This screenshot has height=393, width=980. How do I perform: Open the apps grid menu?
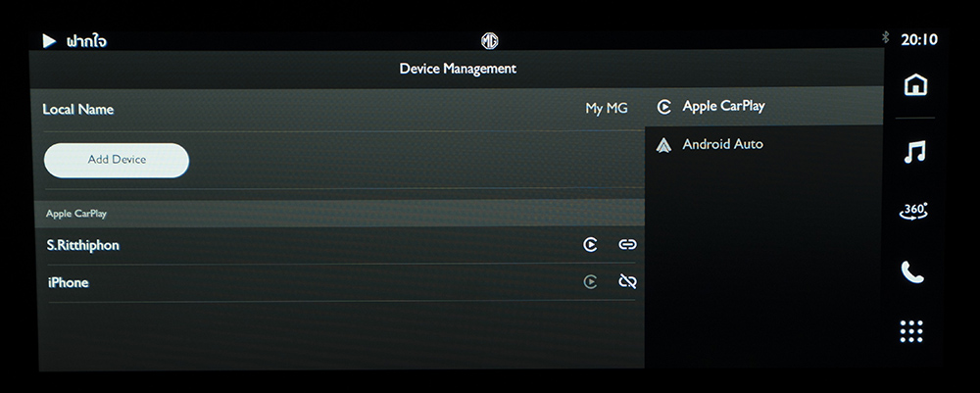[x=911, y=331]
